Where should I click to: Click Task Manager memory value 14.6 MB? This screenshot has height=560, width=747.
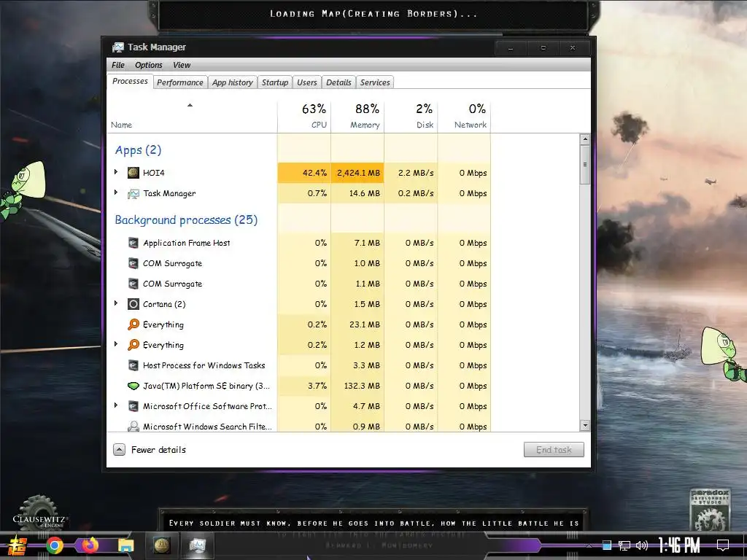click(x=365, y=193)
